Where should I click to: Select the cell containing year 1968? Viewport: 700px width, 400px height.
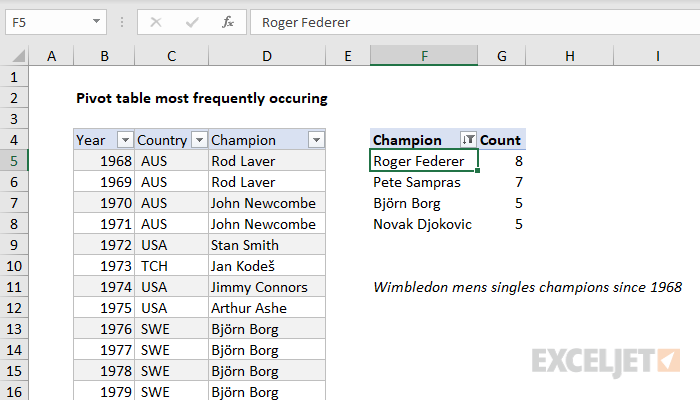pyautogui.click(x=104, y=161)
